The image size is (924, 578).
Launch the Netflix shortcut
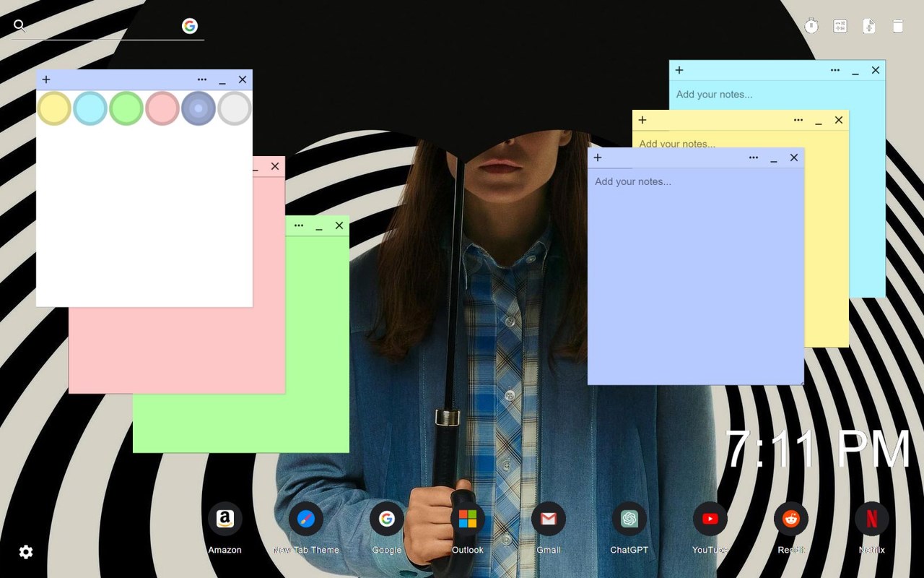click(x=872, y=519)
